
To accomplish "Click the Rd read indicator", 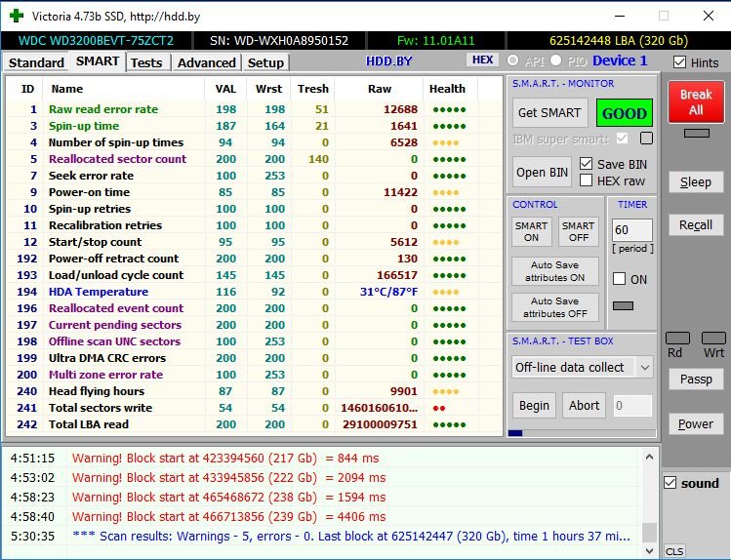I will click(675, 338).
